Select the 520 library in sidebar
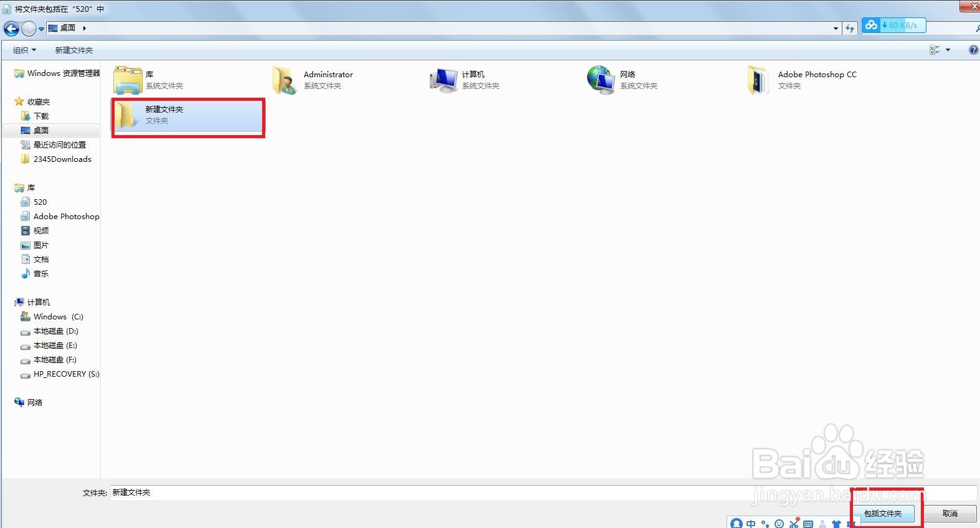 [x=34, y=202]
